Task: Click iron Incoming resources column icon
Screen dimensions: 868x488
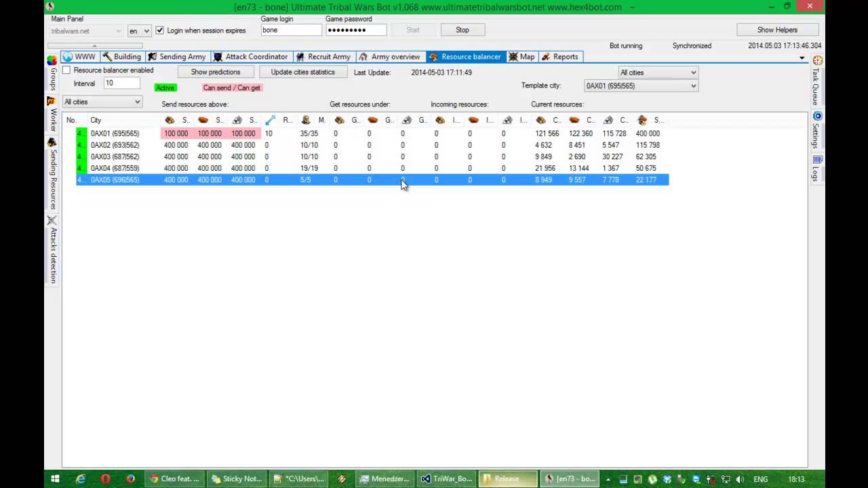Action: [x=507, y=120]
